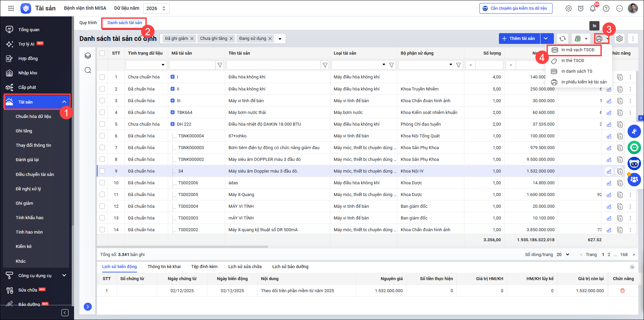Switch to the Lịch sử sửa chữa tab
Image resolution: width=644 pixels, height=320 pixels.
click(x=245, y=267)
